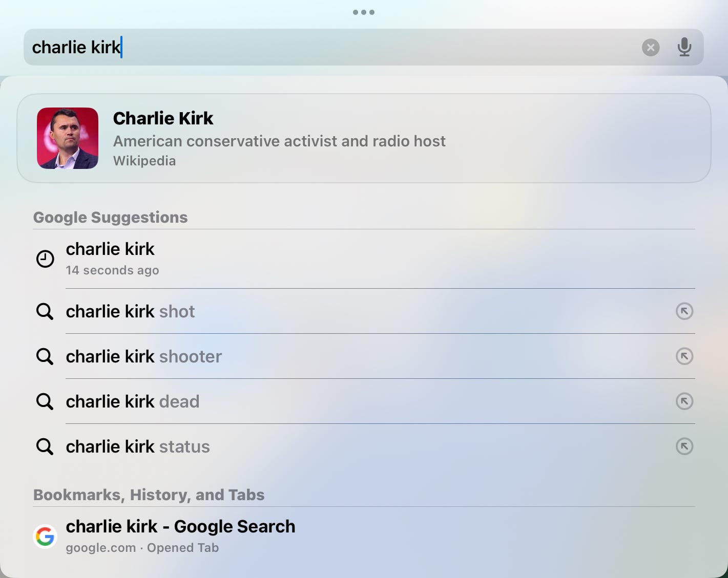This screenshot has height=578, width=728.
Task: Click magnifier icon beside 'charlie kirk status'
Action: point(45,446)
